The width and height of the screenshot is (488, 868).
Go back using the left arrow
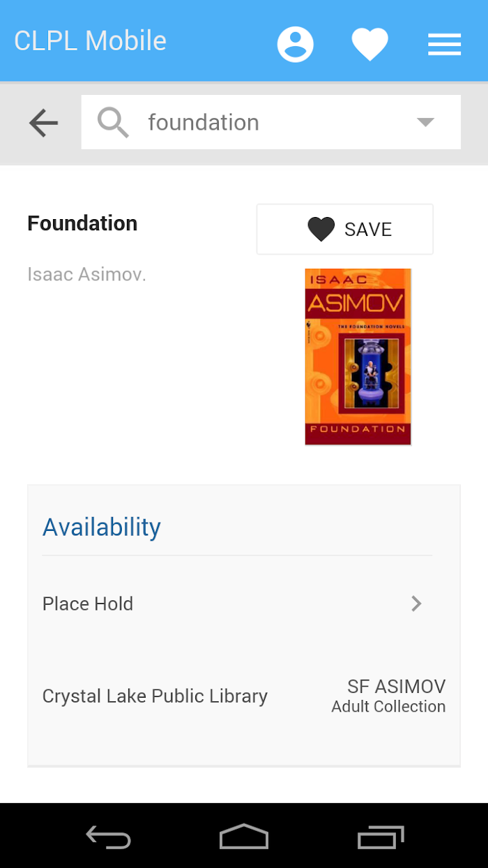43,123
